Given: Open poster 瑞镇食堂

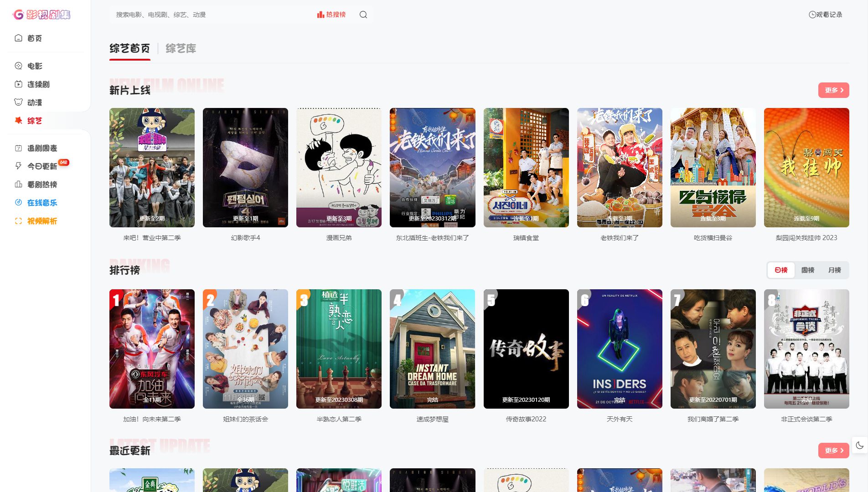Looking at the screenshot, I should [x=526, y=168].
